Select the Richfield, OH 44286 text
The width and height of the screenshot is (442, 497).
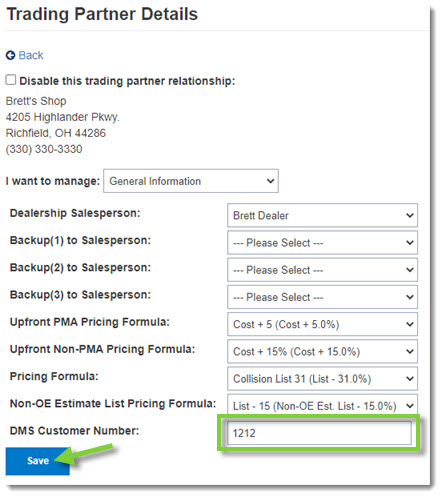(x=56, y=133)
